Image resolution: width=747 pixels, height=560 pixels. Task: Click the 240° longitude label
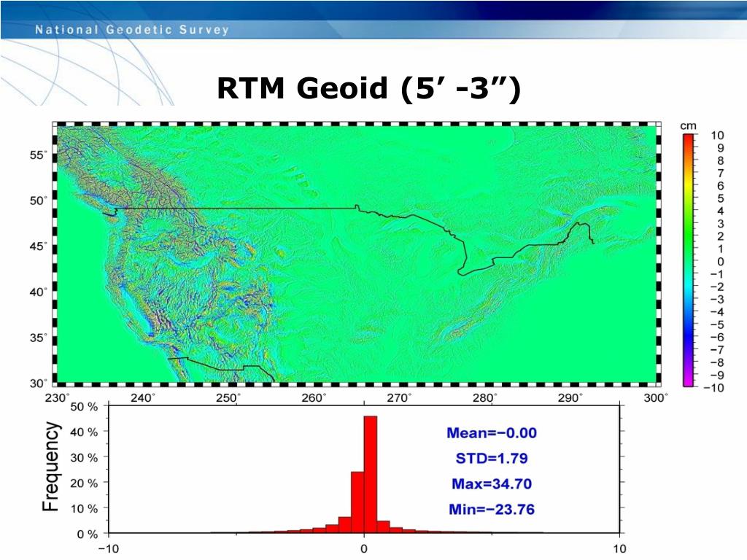[x=144, y=397]
